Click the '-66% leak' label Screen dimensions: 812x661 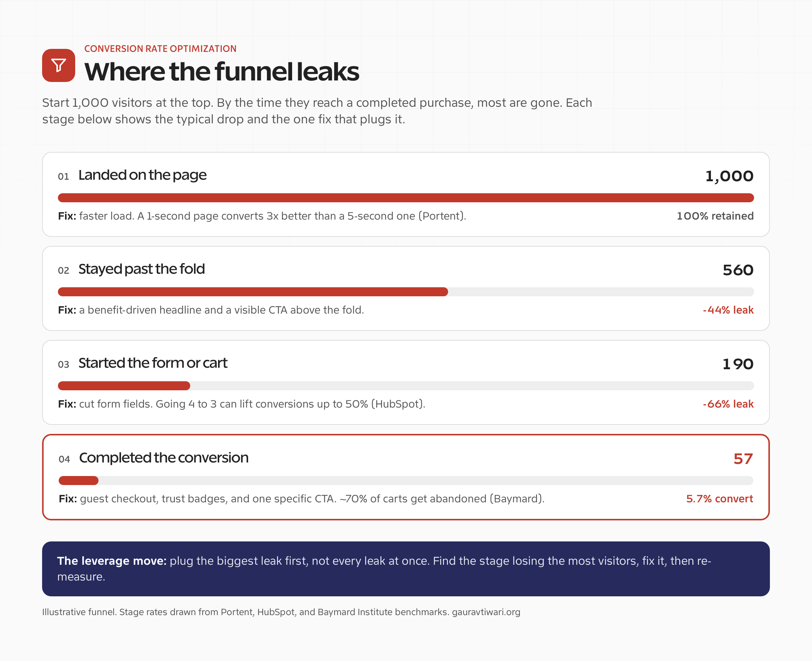(x=728, y=404)
